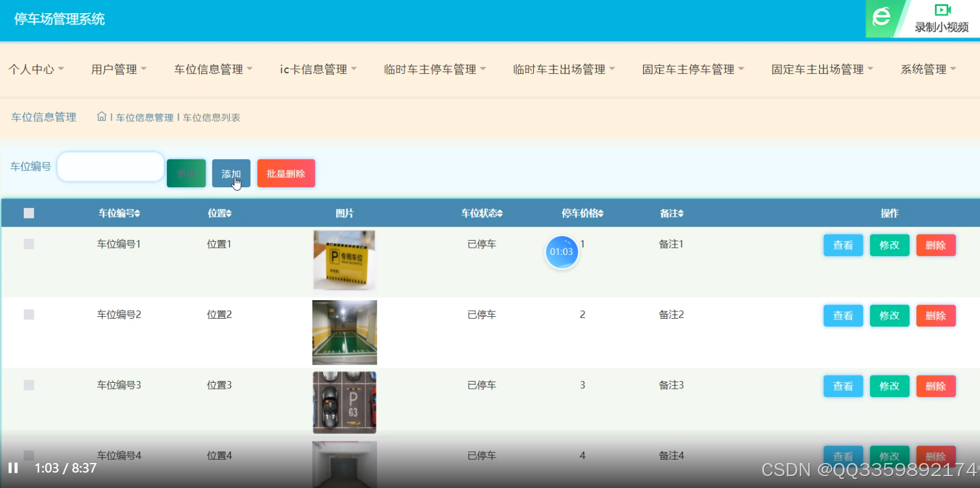Image resolution: width=980 pixels, height=488 pixels.
Task: Expand the 车位信息管理 dropdown menu
Action: coord(213,70)
